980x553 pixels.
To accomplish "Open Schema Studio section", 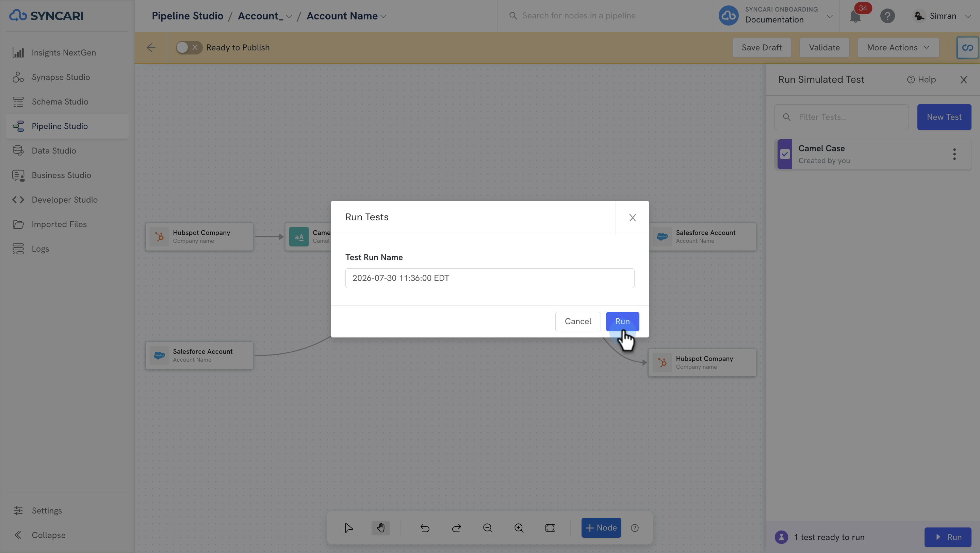I will [67, 101].
